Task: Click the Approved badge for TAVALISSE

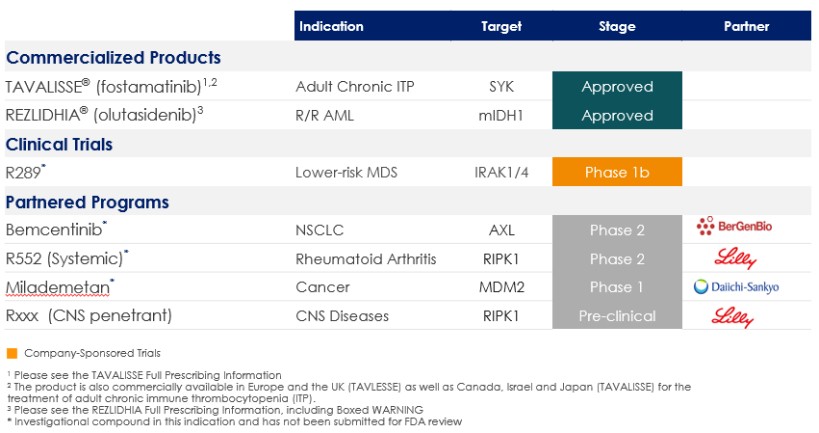Action: pos(617,87)
